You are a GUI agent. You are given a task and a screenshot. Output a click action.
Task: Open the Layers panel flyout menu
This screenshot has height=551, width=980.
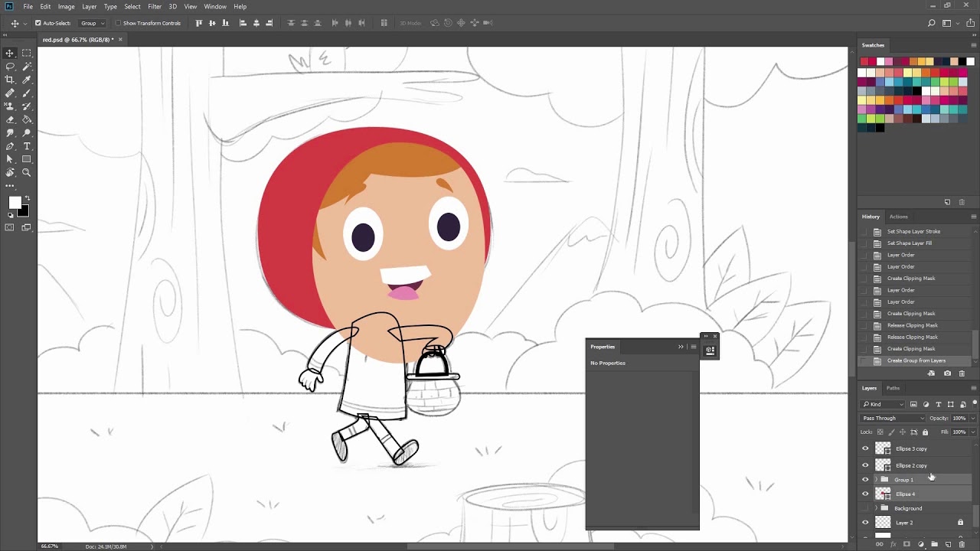coord(974,388)
